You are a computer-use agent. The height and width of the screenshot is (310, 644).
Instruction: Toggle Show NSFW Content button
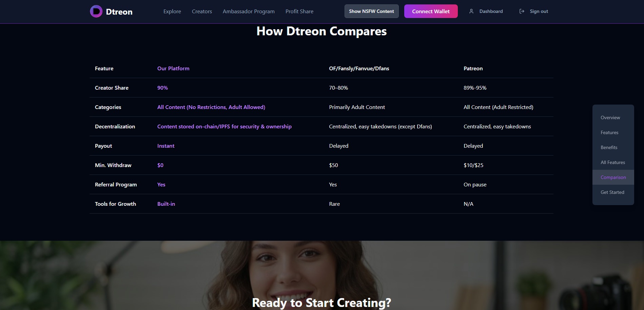pyautogui.click(x=371, y=12)
